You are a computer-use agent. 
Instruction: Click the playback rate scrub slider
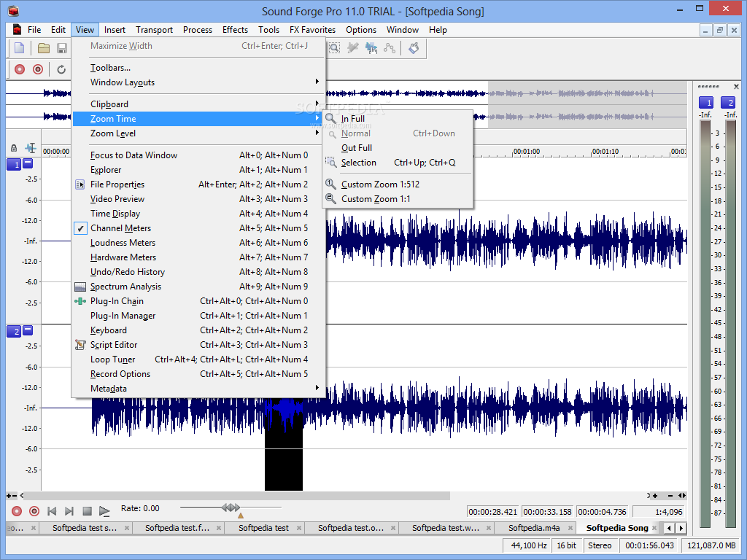pyautogui.click(x=231, y=507)
